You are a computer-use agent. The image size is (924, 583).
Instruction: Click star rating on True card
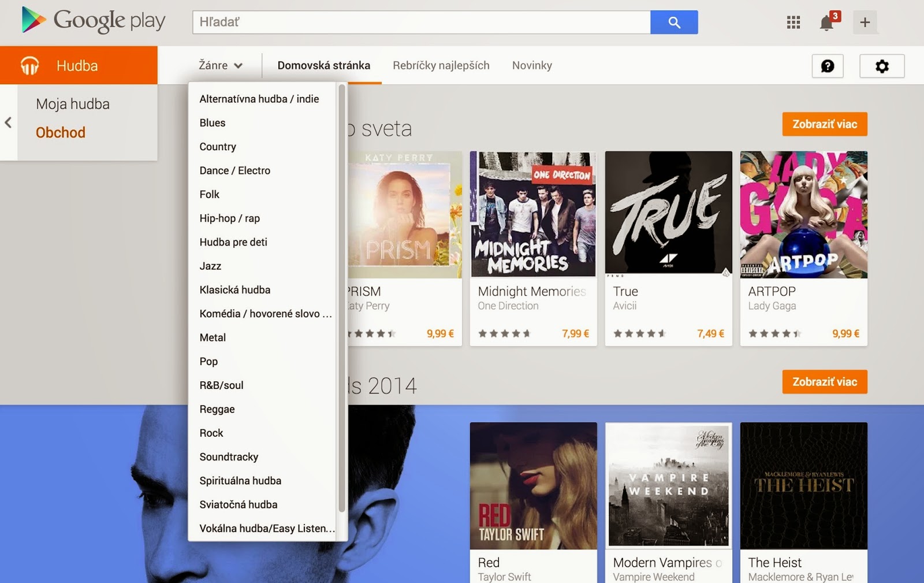coord(639,333)
